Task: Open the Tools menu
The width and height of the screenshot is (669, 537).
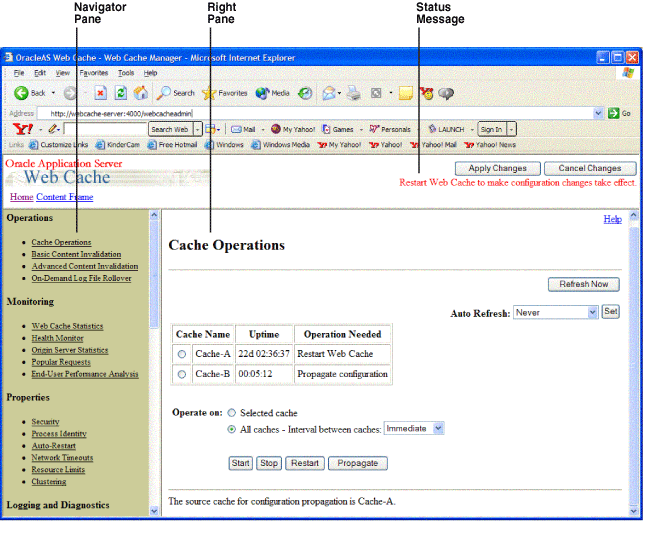Action: pos(126,73)
